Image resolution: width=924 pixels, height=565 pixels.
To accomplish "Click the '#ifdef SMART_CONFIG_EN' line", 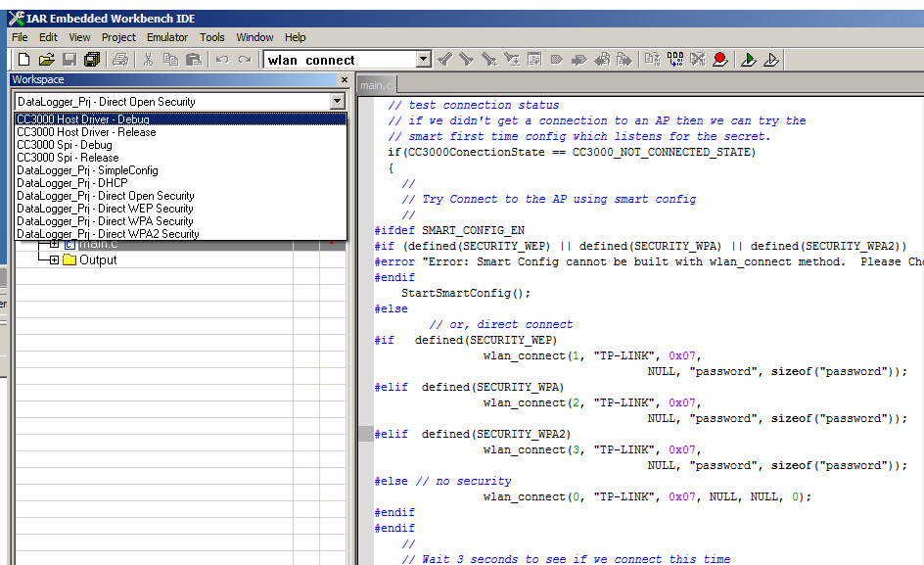I will 449,230.
